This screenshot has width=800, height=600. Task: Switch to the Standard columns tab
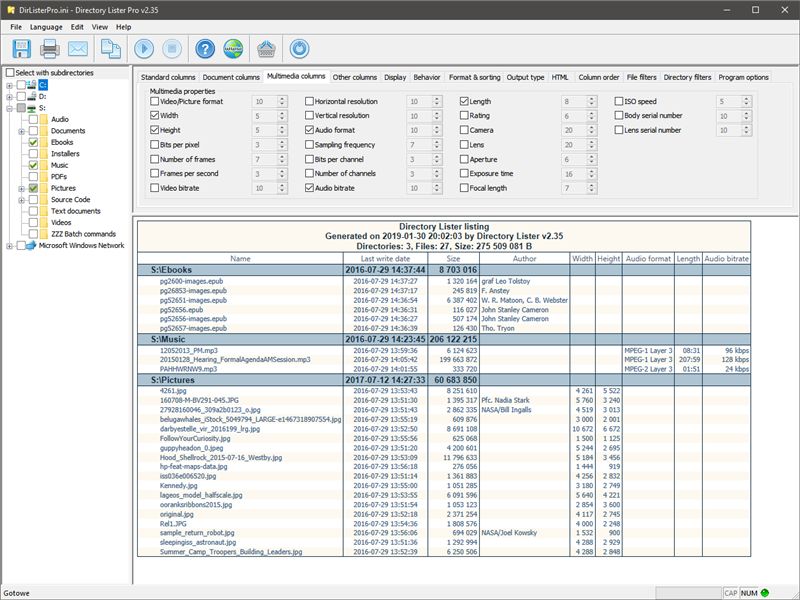coord(168,77)
